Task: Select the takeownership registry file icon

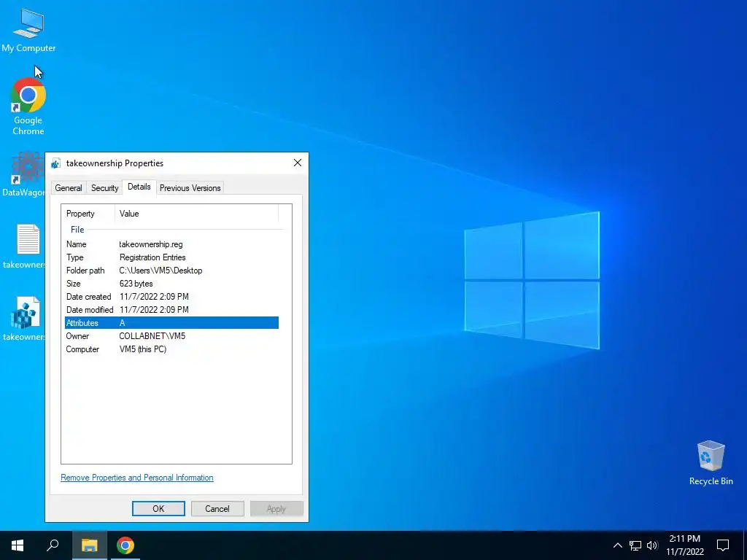Action: (24, 319)
